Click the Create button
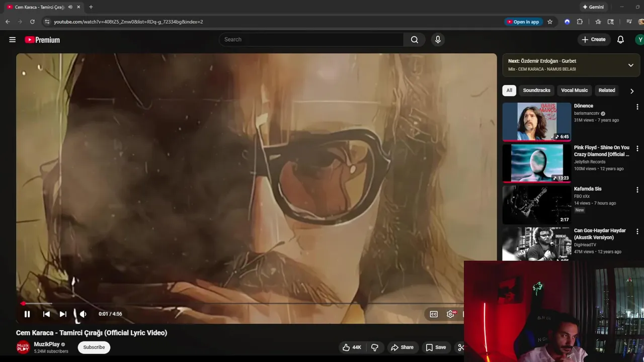644x362 pixels. click(x=594, y=40)
